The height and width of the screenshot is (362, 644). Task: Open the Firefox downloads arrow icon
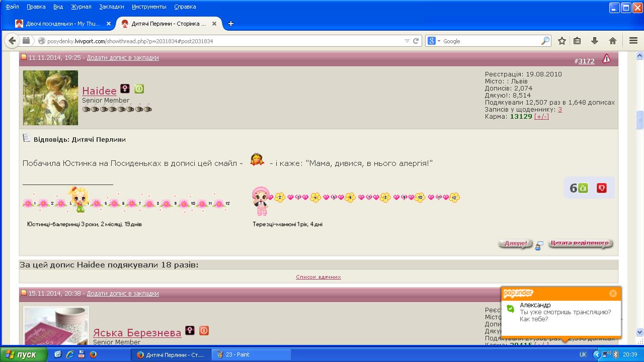[595, 41]
